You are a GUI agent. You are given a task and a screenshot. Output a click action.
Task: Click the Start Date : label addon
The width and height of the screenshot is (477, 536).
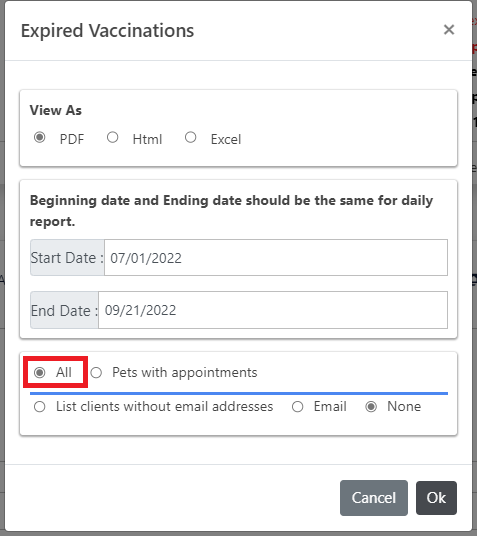[x=67, y=257]
